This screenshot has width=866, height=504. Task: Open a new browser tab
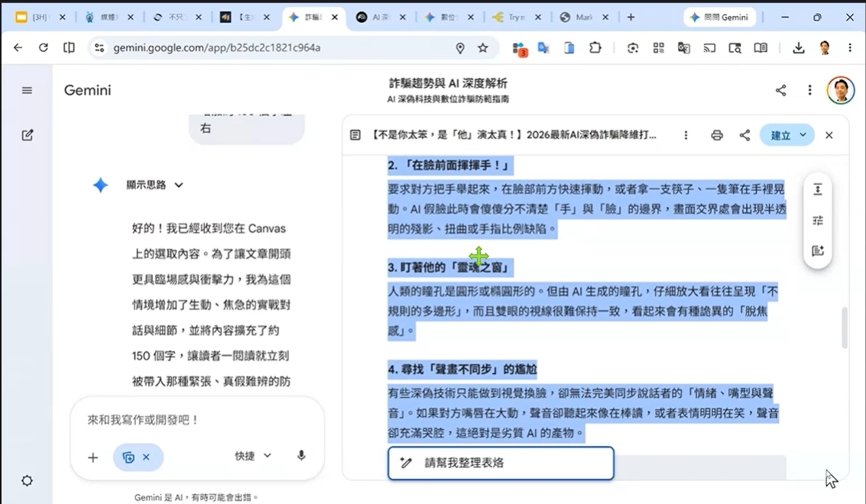[x=631, y=17]
